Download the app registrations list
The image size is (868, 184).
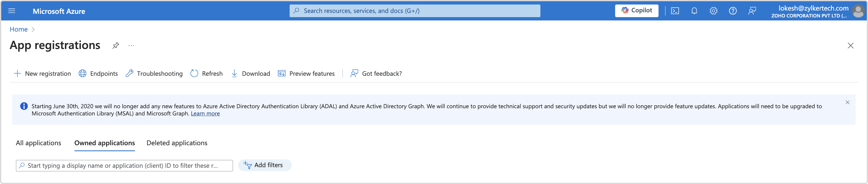tap(250, 73)
